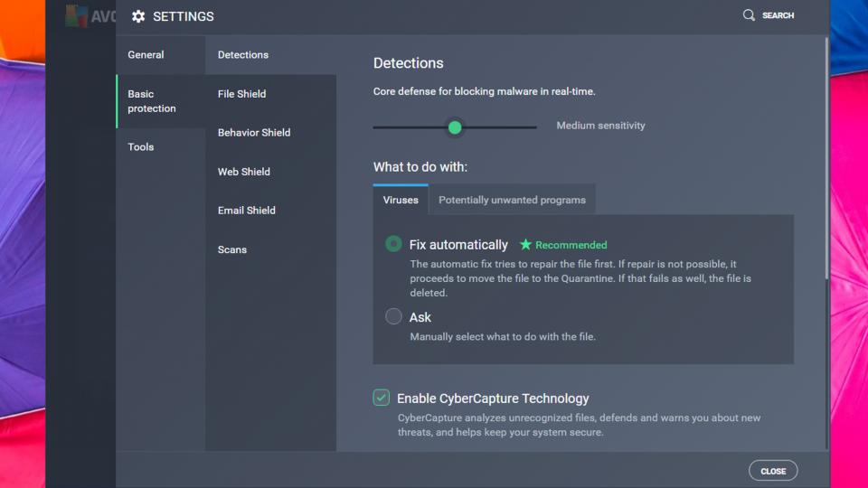Select the Ask radio option

pos(393,316)
